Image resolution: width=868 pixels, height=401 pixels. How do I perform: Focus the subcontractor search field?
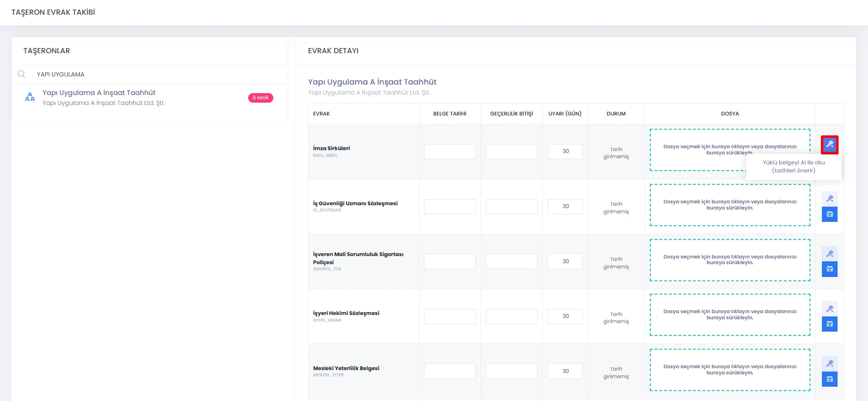[157, 74]
